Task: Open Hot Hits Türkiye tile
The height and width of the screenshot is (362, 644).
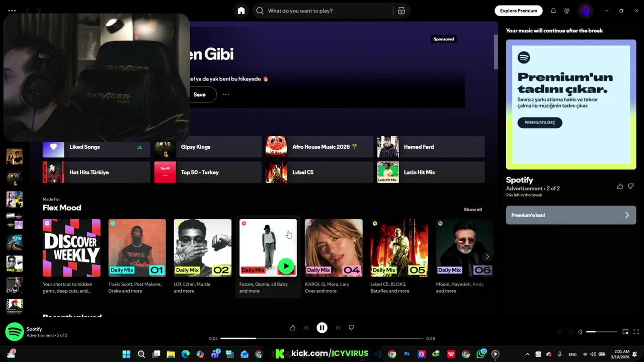Action: click(x=97, y=172)
